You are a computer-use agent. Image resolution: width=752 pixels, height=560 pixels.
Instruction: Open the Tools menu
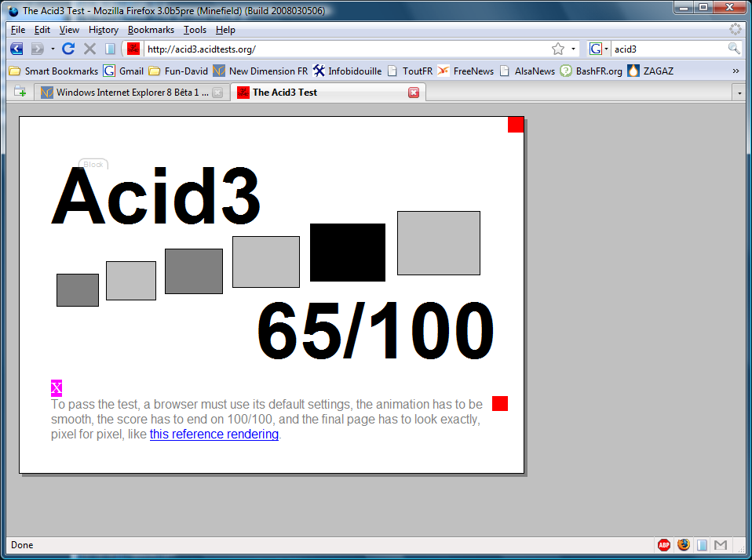click(195, 30)
